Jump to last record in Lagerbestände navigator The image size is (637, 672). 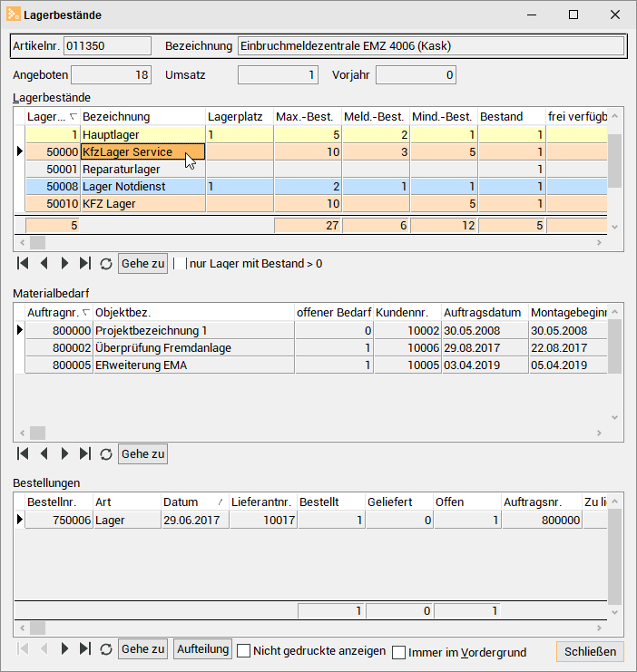85,263
